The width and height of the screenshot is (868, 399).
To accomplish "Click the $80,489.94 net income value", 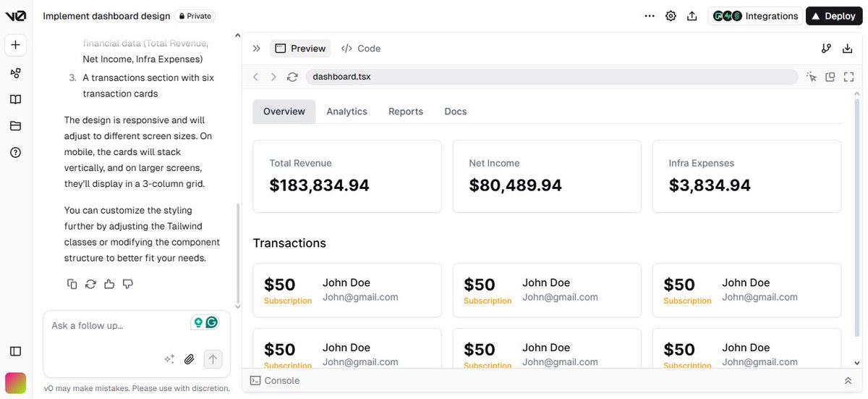I will pyautogui.click(x=515, y=185).
